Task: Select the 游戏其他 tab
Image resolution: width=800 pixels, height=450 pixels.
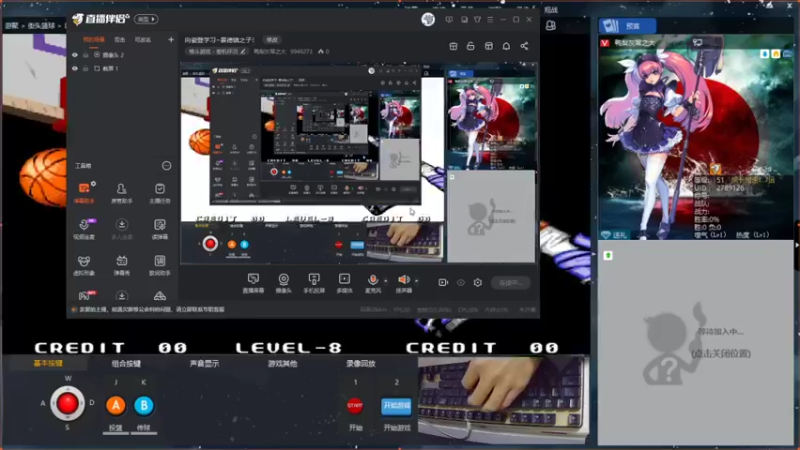Action: coord(282,363)
